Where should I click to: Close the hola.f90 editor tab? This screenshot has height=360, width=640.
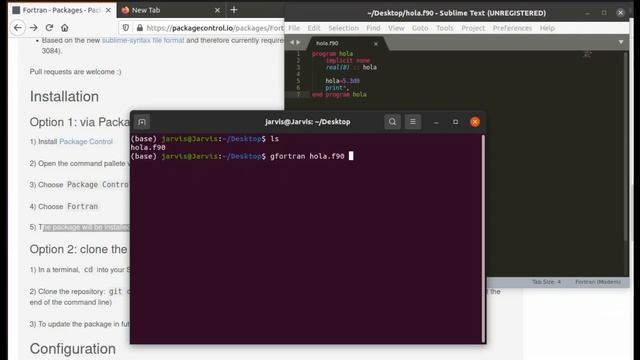point(376,44)
